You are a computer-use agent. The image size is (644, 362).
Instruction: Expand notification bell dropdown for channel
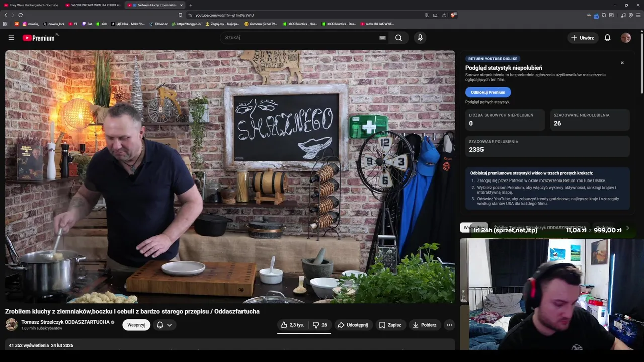click(165, 325)
